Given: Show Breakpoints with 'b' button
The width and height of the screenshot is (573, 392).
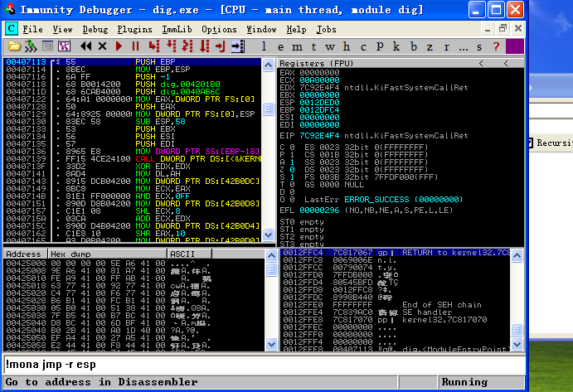Looking at the screenshot, I should pyautogui.click(x=414, y=46).
